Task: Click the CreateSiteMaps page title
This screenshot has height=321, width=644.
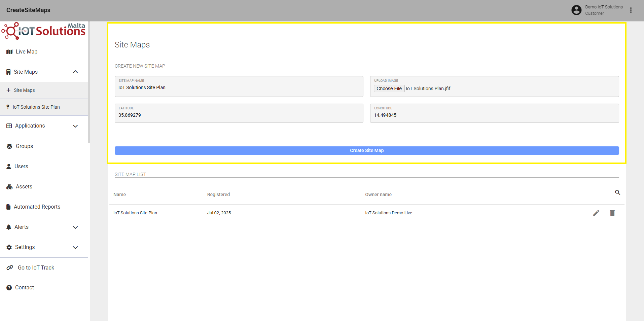Action: click(x=28, y=10)
